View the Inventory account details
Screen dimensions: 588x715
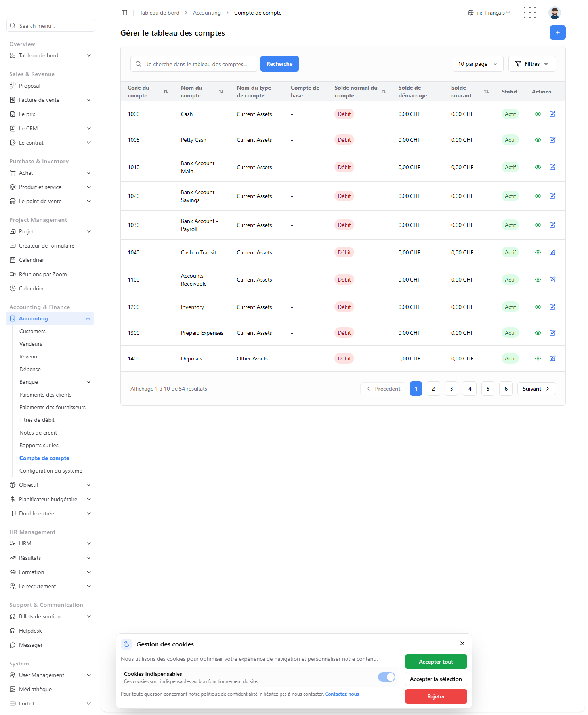coord(538,307)
